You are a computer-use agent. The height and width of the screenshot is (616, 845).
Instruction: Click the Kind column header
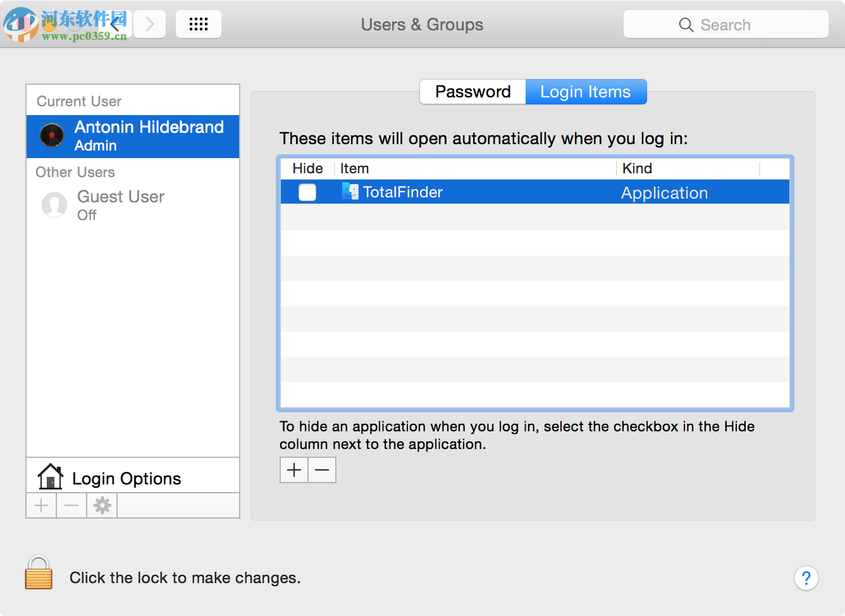[x=637, y=168]
